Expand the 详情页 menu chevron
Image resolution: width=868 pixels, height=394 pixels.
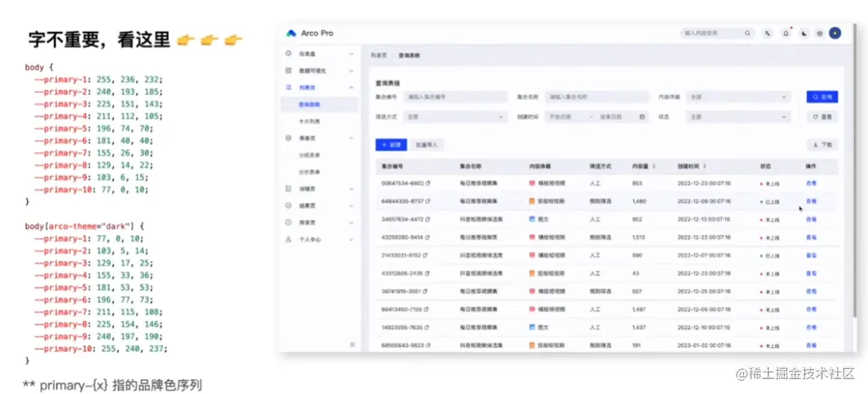352,189
